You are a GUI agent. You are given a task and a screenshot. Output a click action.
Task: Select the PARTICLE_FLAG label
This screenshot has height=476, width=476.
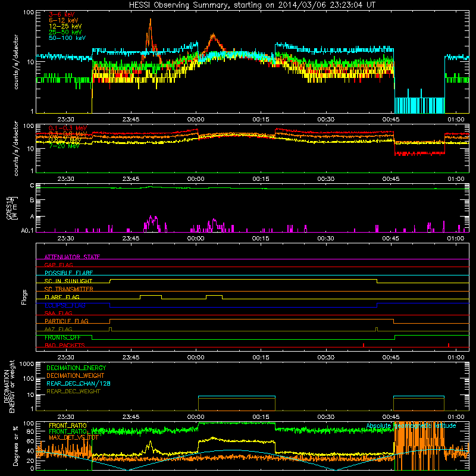click(67, 321)
